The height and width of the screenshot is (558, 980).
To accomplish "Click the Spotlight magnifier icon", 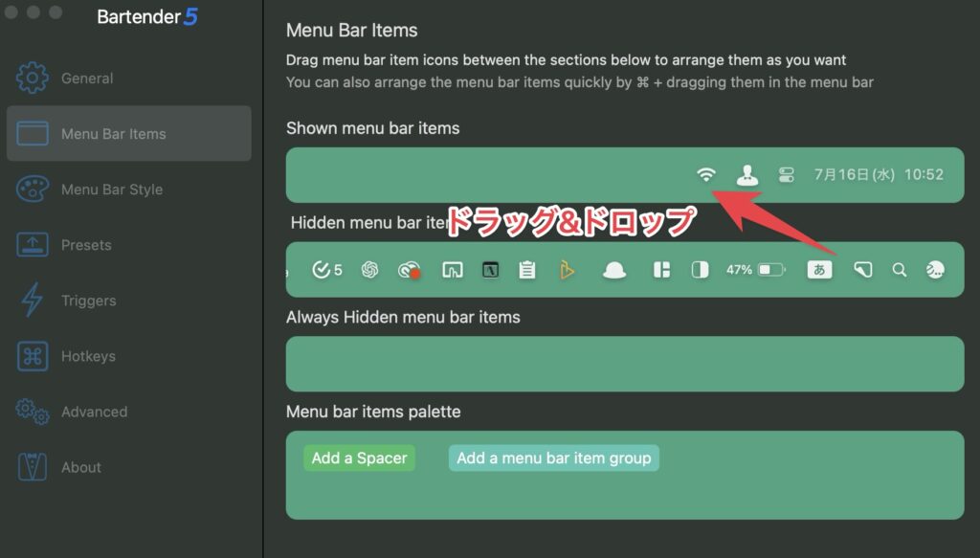I will [x=900, y=270].
